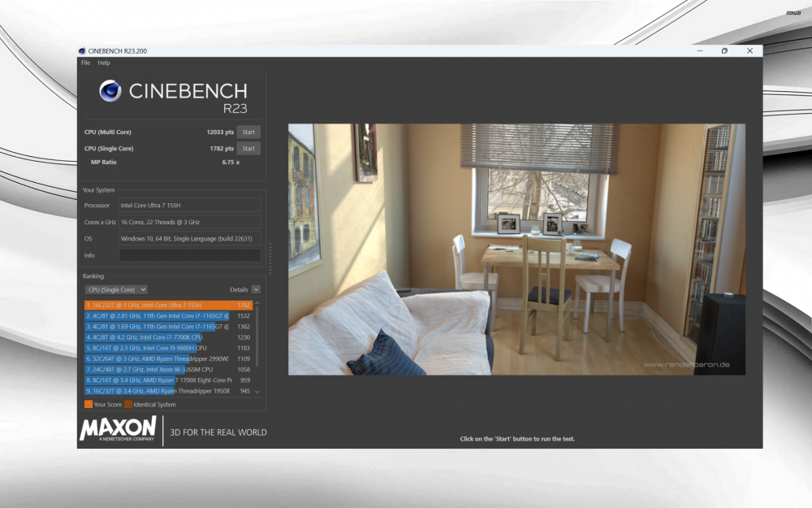Image resolution: width=812 pixels, height=508 pixels.
Task: Click the orange Your Score legend swatch
Action: coord(89,404)
